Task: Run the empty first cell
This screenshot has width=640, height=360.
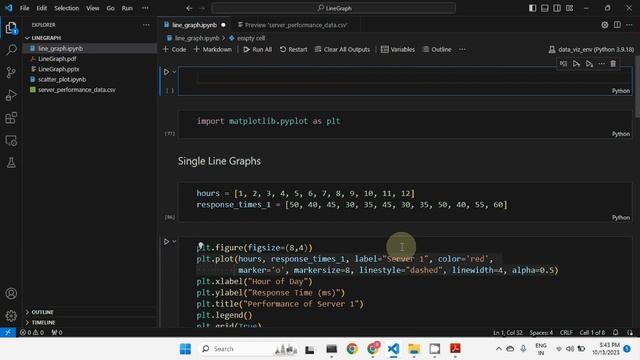Action: point(167,72)
